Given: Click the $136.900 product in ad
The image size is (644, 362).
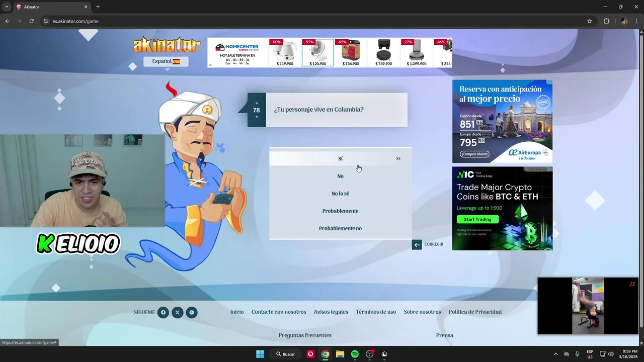Looking at the screenshot, I should pos(351,53).
